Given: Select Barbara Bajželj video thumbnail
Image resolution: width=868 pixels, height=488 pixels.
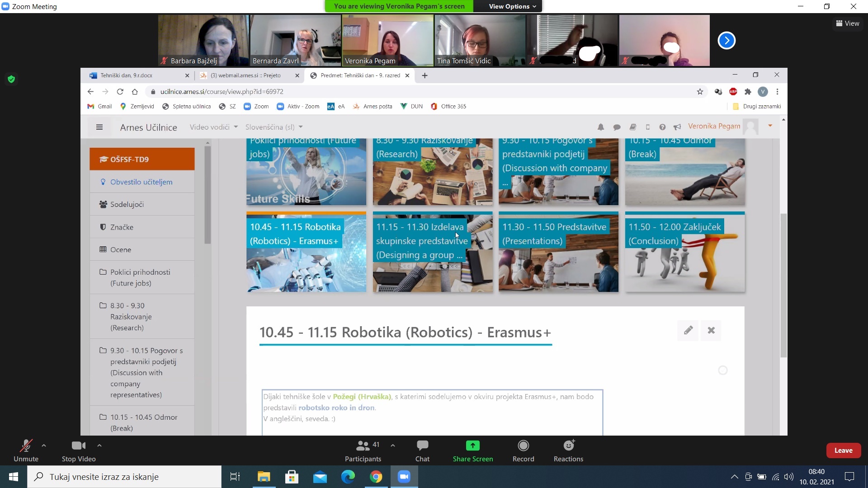Looking at the screenshot, I should [203, 40].
